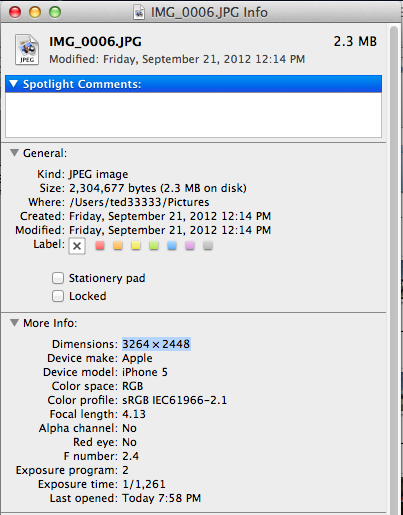Screen dimensions: 403x515
Task: Click the Kind value JPEG image
Action: (99, 174)
